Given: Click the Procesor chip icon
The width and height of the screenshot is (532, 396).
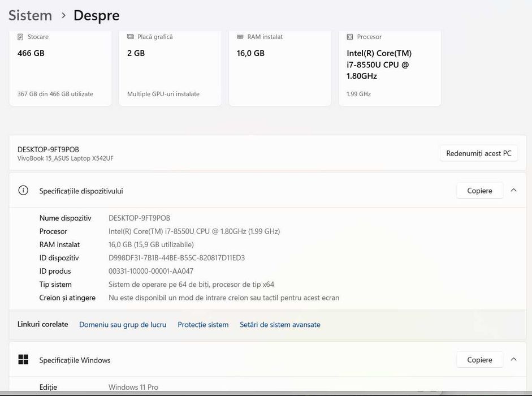Looking at the screenshot, I should (350, 37).
